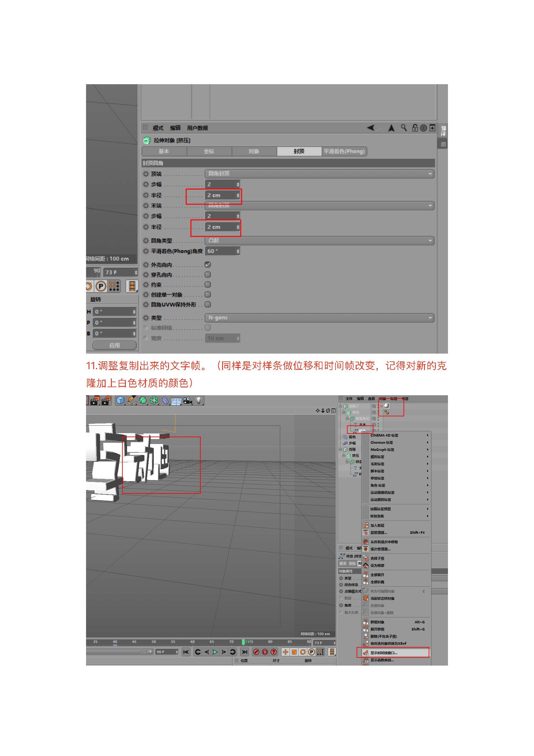Enable the 创建单一对象 checkbox
This screenshot has height=756, width=534.
(x=208, y=294)
